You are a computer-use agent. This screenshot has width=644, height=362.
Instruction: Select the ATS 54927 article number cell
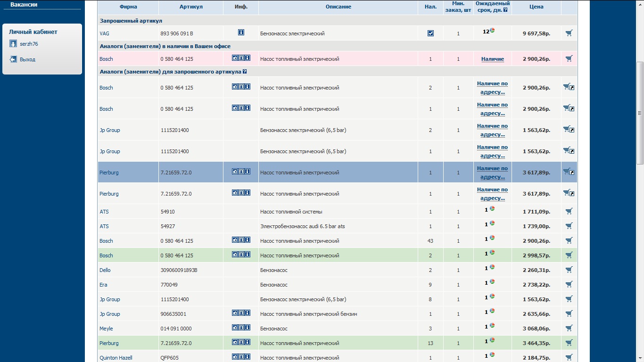pyautogui.click(x=168, y=226)
